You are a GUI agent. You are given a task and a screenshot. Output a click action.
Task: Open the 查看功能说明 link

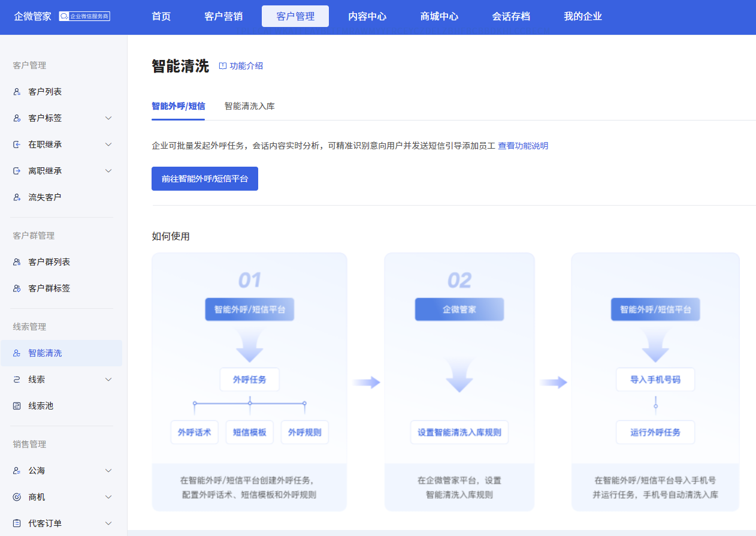[523, 146]
